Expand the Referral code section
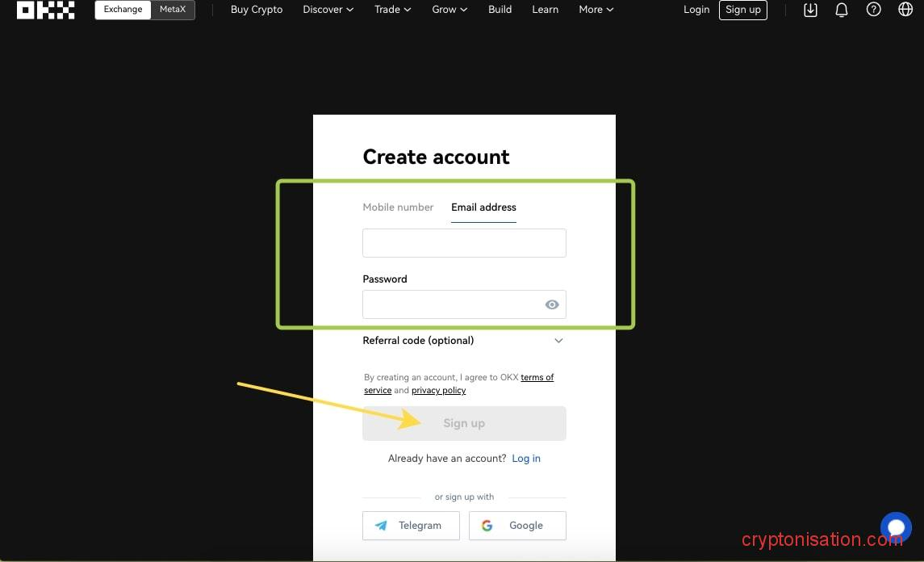924x562 pixels. [464, 341]
